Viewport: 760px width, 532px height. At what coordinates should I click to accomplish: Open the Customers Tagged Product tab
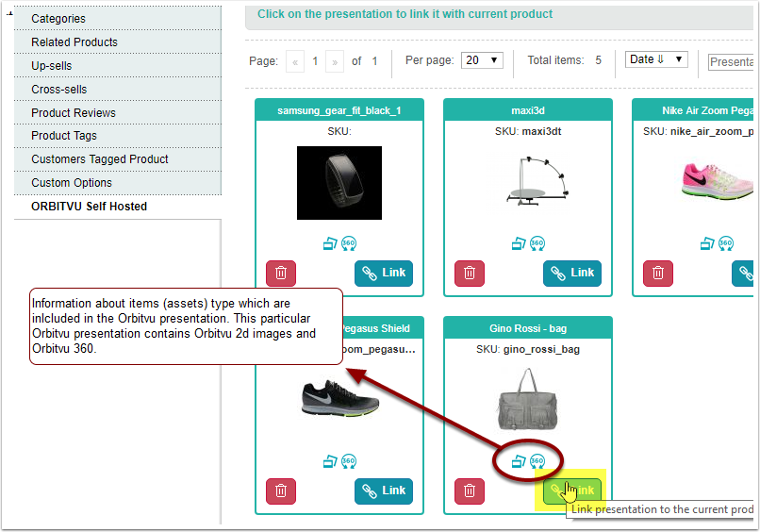(118, 159)
